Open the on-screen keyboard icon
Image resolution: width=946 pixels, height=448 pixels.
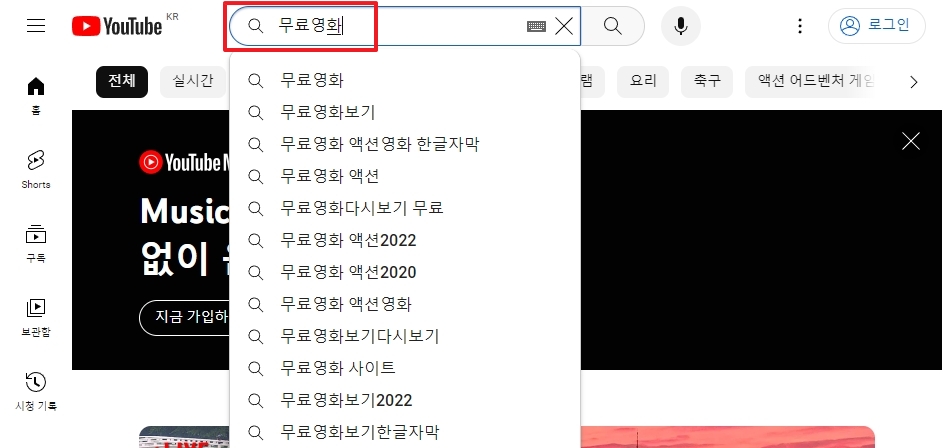pyautogui.click(x=536, y=26)
